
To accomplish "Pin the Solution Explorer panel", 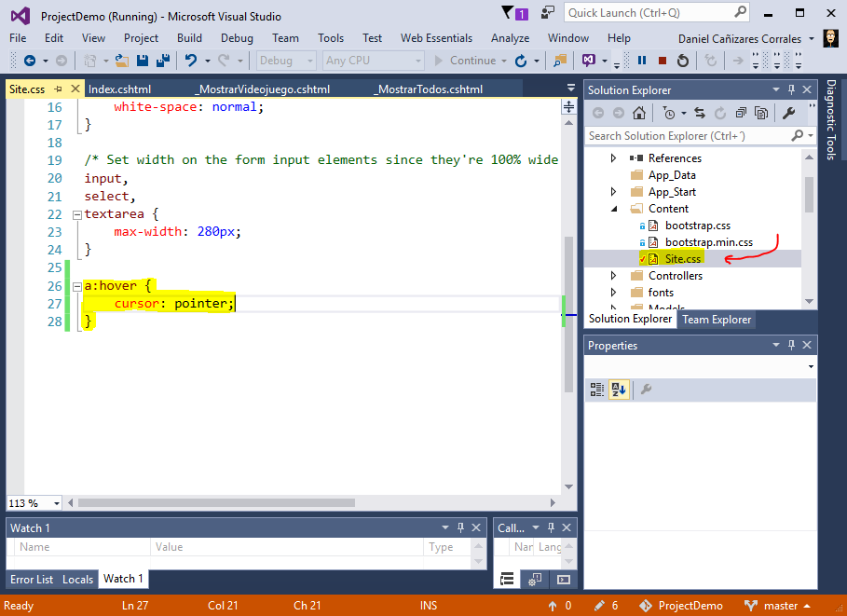I will pos(791,89).
